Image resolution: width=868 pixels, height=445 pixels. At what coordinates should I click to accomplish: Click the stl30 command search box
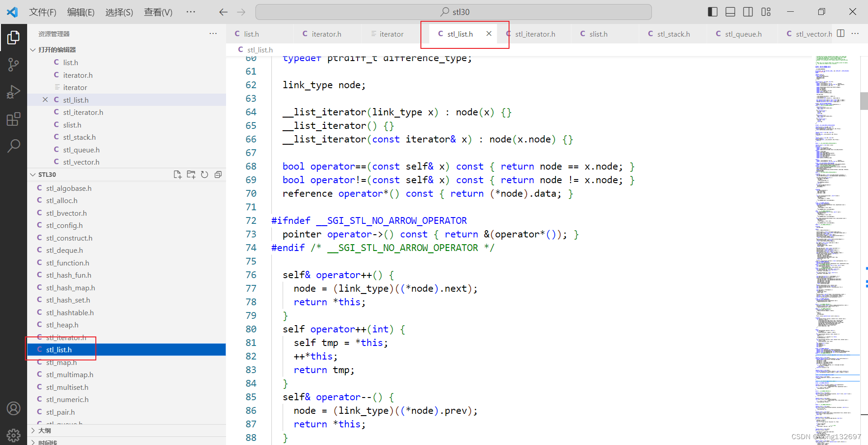(x=453, y=12)
